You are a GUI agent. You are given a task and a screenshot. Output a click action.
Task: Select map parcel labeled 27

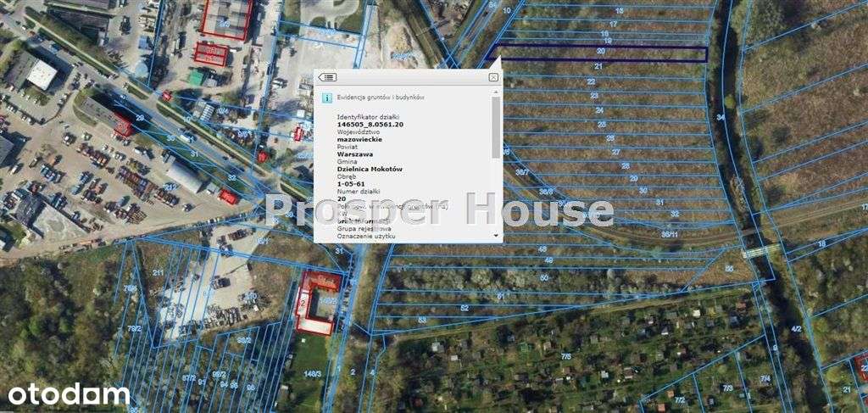pyautogui.click(x=615, y=153)
